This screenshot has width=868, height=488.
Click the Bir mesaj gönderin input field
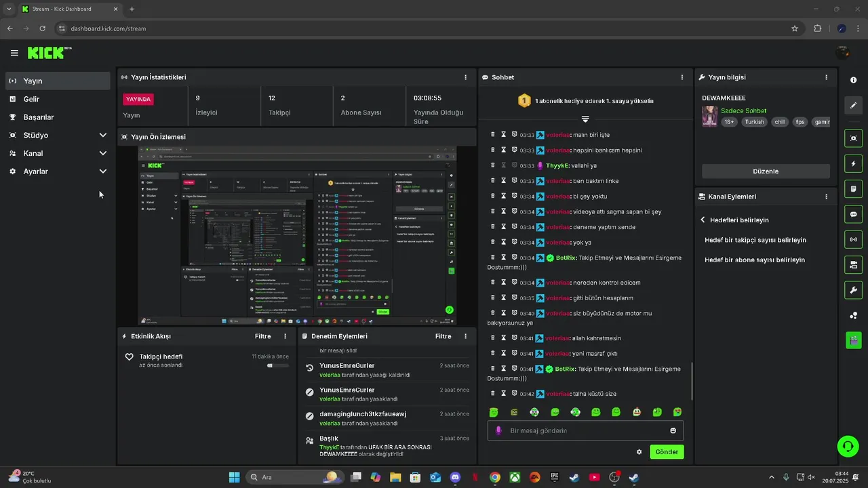pyautogui.click(x=585, y=430)
